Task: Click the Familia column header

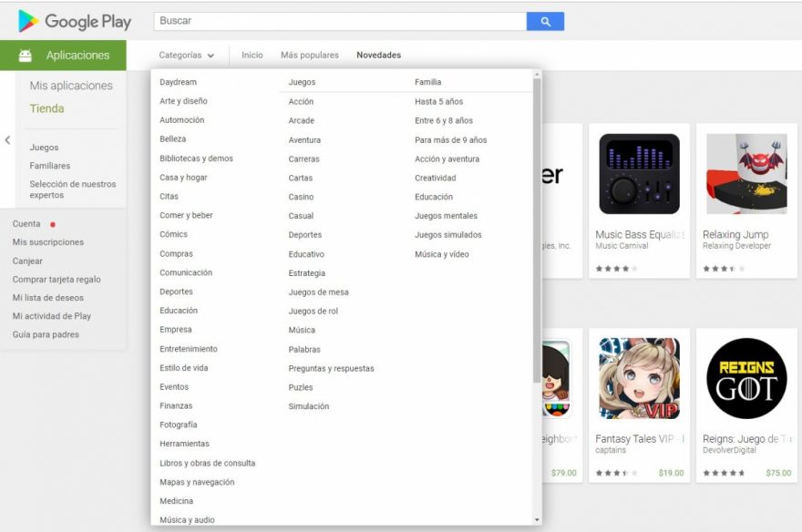Action: click(x=428, y=82)
